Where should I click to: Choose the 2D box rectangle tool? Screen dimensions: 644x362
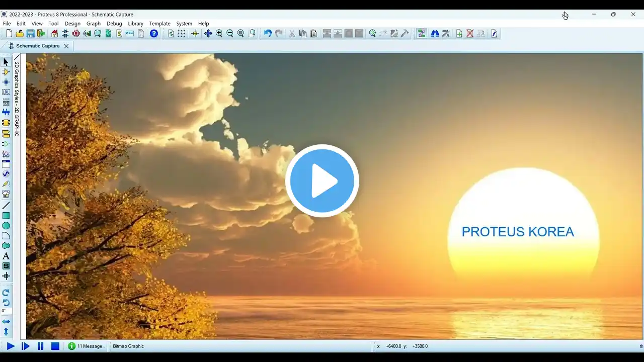point(6,216)
